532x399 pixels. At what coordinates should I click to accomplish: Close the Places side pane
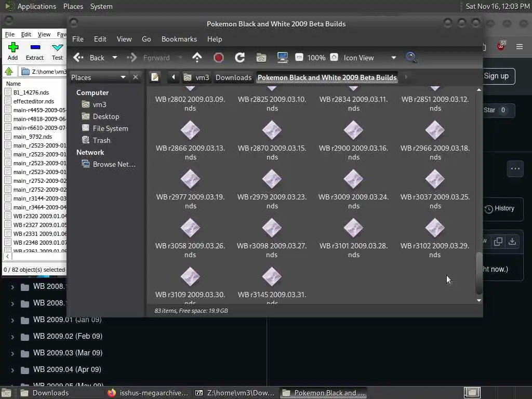[136, 77]
